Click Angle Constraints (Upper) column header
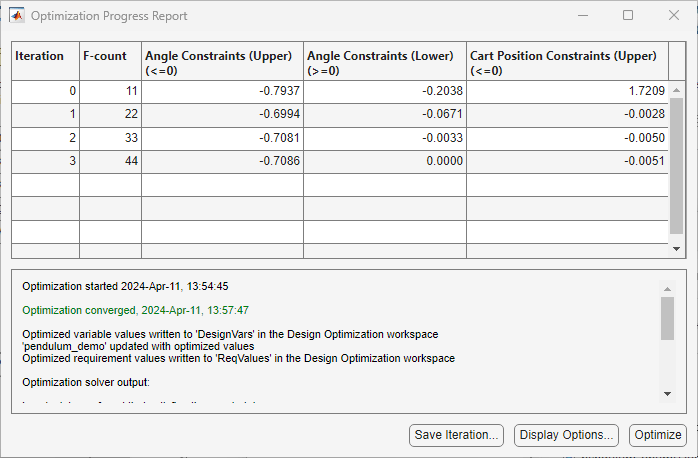 point(223,61)
